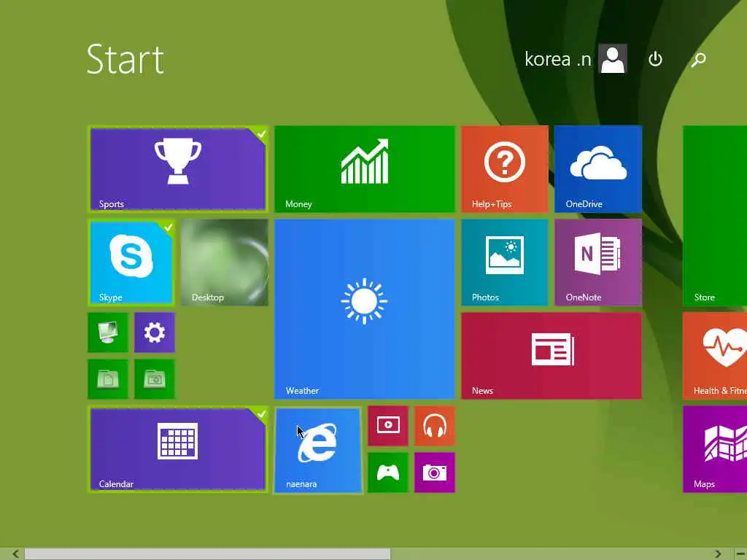The height and width of the screenshot is (560, 747).
Task: Open the PC settings gear tile
Action: [x=155, y=332]
